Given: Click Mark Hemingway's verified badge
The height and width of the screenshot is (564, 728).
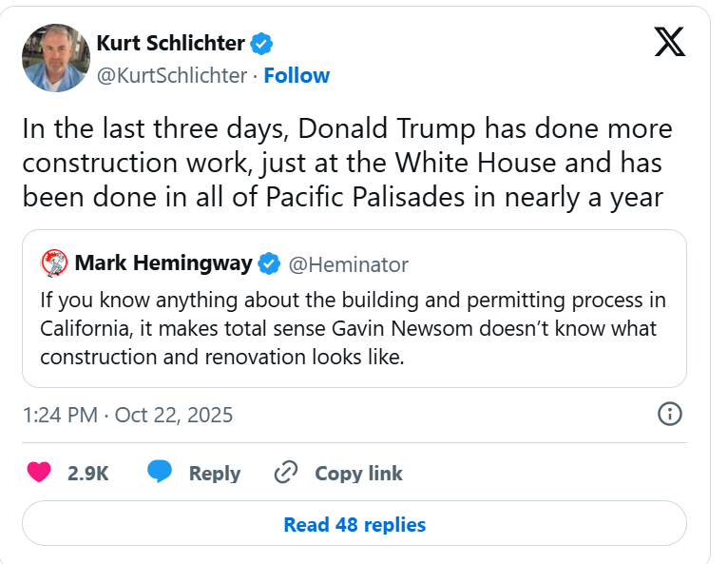Looking at the screenshot, I should [271, 263].
